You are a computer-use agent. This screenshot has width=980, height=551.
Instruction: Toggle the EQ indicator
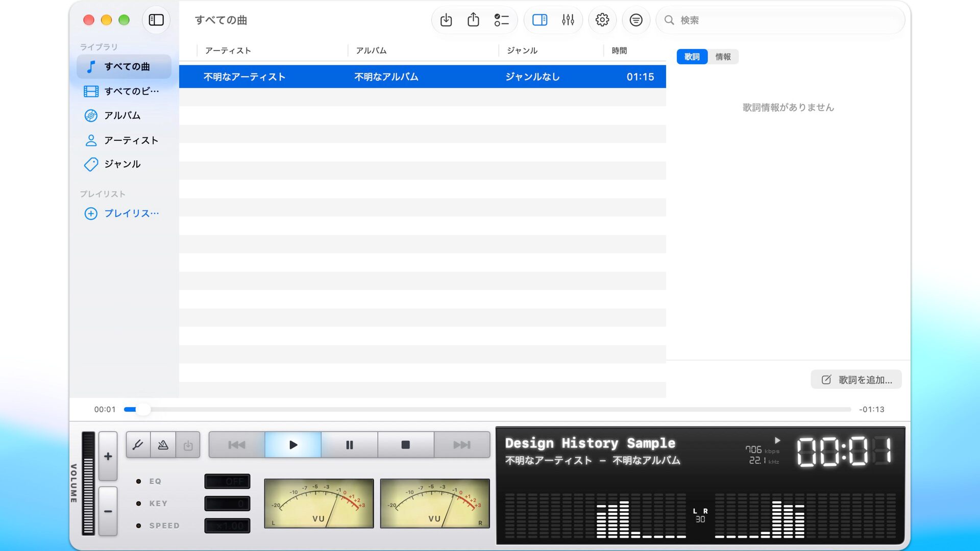point(139,481)
